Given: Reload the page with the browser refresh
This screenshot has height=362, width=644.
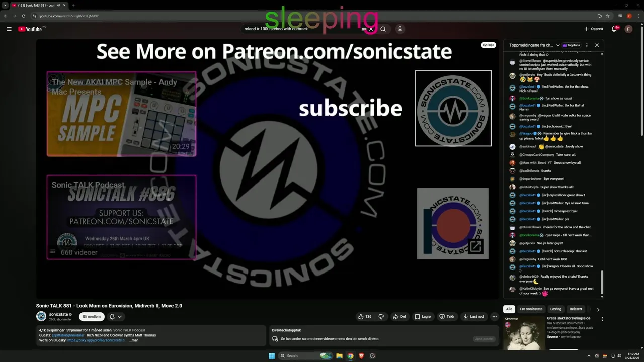Looking at the screenshot, I should click(23, 16).
